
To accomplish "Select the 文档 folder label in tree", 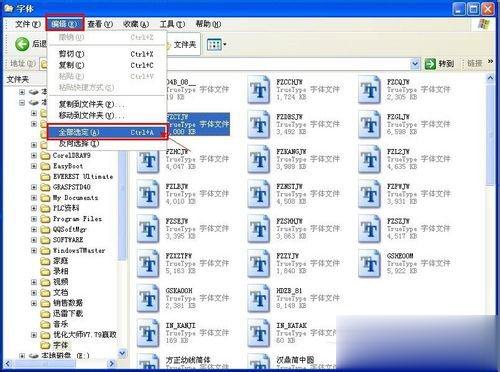I will (61, 292).
